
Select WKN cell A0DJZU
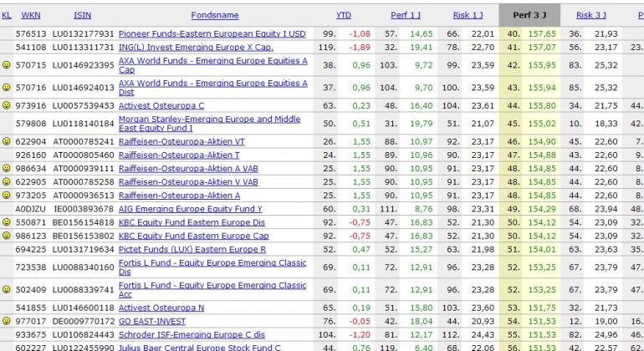pos(30,209)
